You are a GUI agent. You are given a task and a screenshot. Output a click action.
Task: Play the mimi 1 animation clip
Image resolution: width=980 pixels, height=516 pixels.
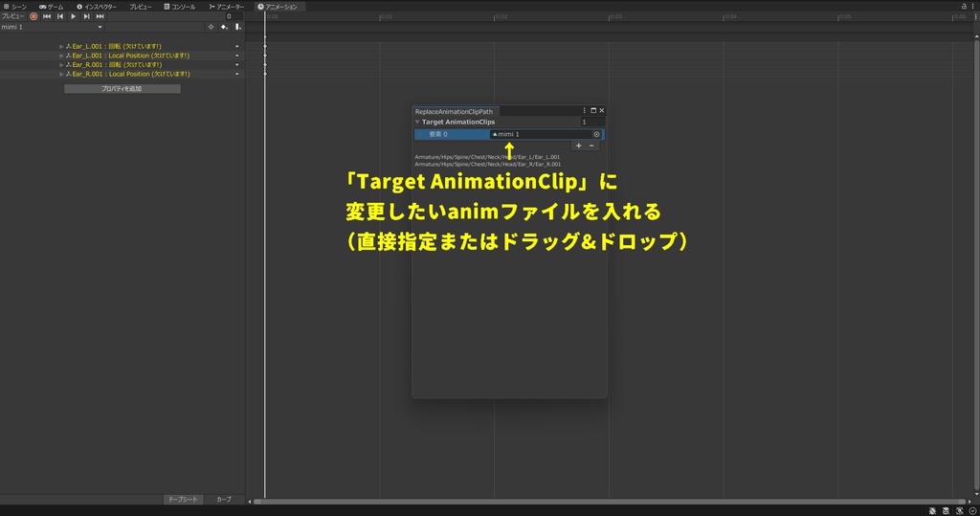[x=73, y=16]
